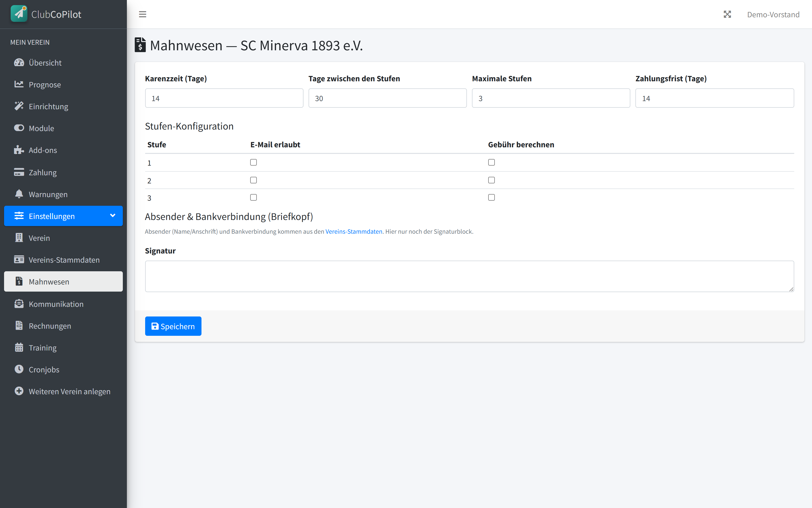Click the Einstellungen sliders icon
The image size is (812, 508).
[x=19, y=216]
